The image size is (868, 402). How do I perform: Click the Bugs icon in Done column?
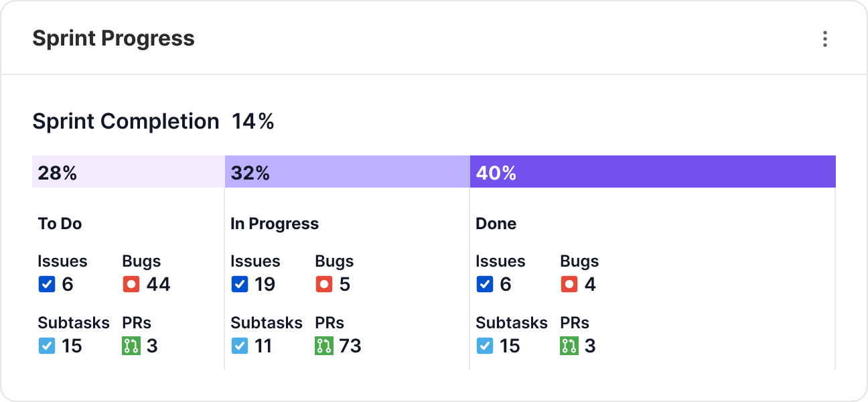click(569, 284)
